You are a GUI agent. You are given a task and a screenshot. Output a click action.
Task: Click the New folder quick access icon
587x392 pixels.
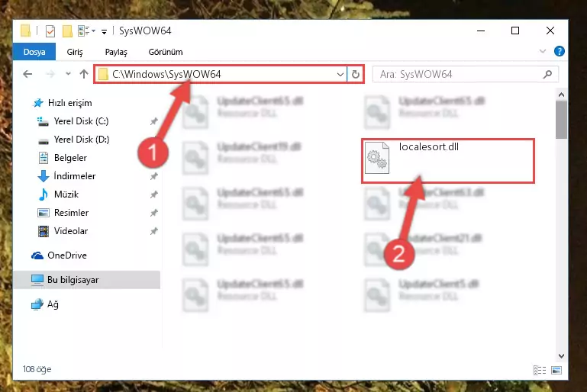point(67,31)
